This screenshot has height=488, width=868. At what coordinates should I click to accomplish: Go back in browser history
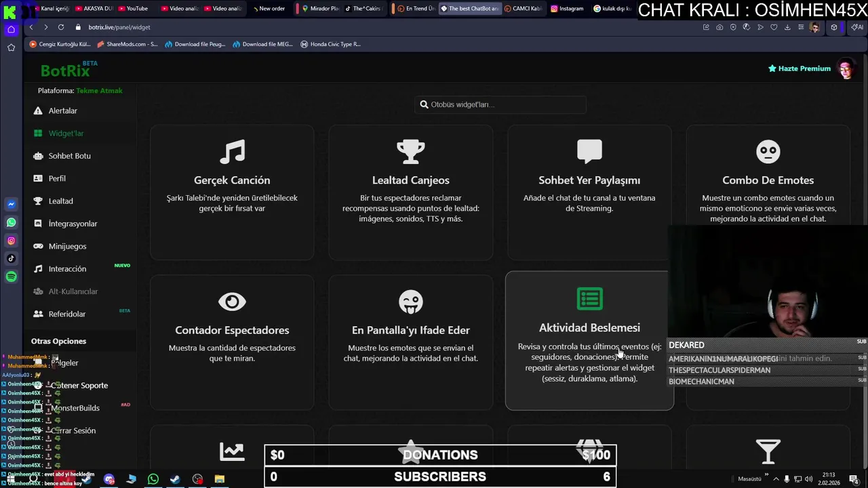[31, 27]
